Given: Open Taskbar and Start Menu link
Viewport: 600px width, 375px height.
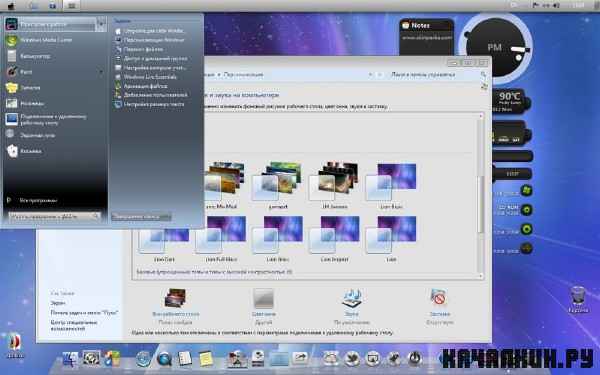Looking at the screenshot, I should click(x=84, y=313).
